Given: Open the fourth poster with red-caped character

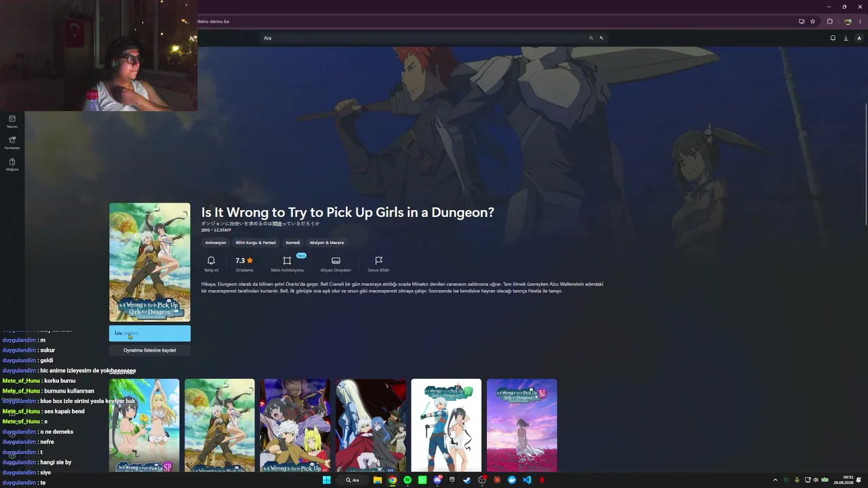Looking at the screenshot, I should 371,425.
